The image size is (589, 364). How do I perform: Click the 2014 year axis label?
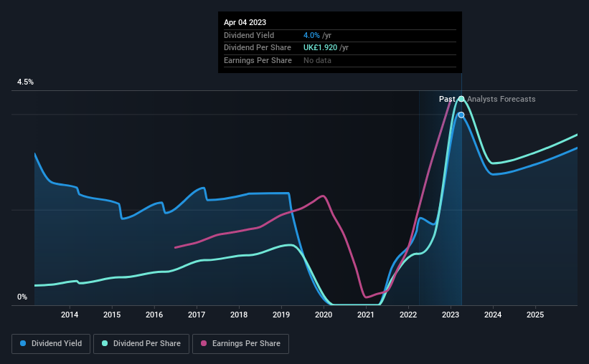[70, 315]
